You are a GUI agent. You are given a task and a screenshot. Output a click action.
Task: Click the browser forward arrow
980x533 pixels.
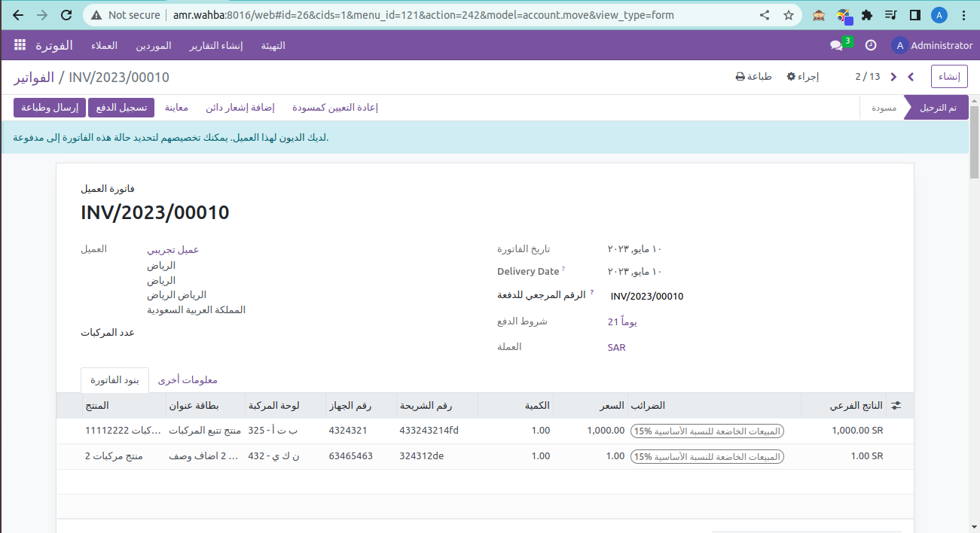tap(42, 15)
